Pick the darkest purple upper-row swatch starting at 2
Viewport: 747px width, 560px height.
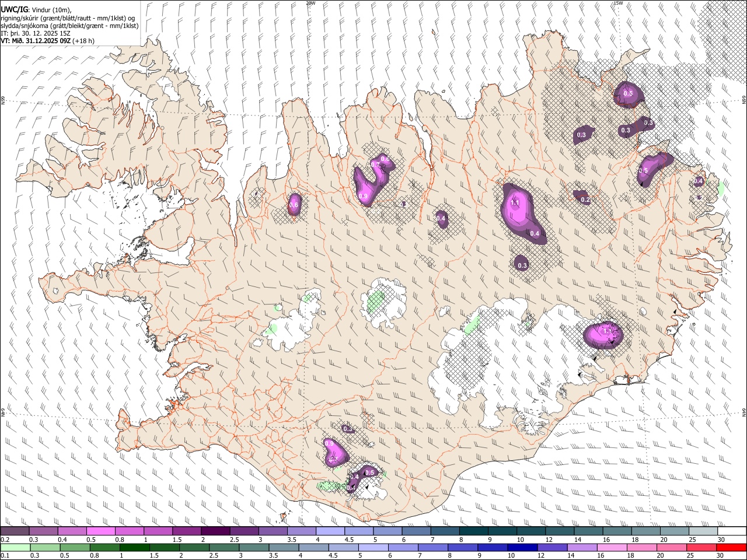[x=215, y=531]
